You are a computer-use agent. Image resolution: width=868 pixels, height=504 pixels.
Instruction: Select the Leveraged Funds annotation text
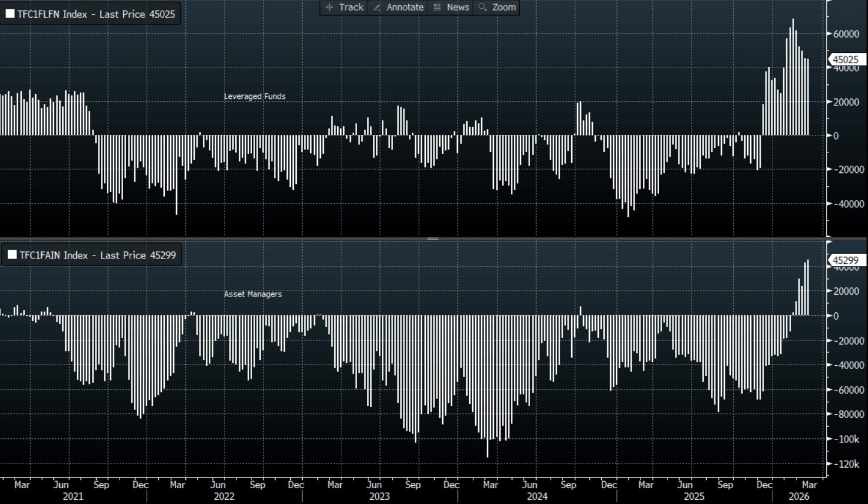tap(255, 96)
